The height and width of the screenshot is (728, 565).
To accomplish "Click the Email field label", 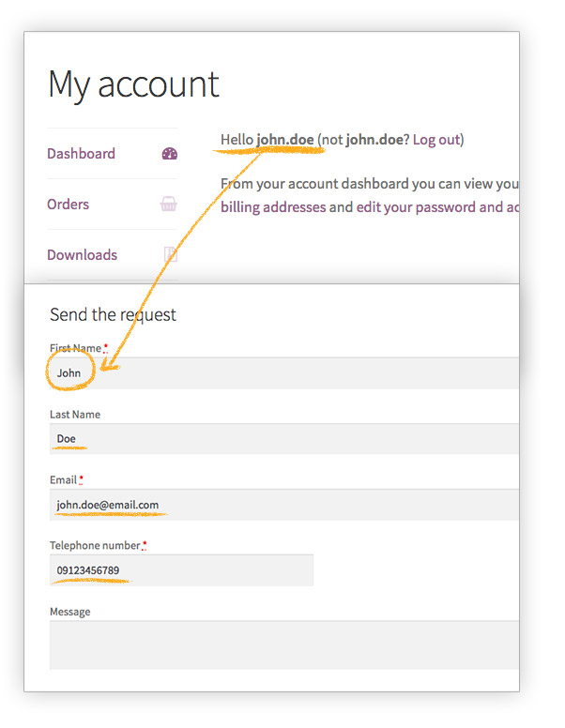I will [x=63, y=479].
